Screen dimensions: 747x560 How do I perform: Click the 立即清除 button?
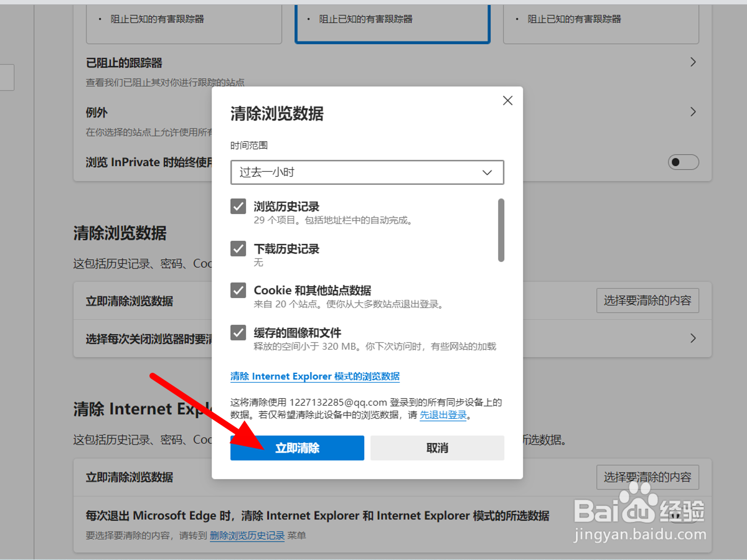[297, 448]
